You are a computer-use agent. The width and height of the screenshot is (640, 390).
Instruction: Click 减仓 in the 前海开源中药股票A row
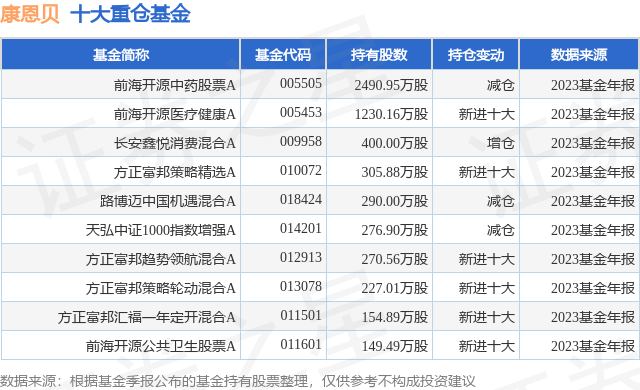click(x=500, y=85)
